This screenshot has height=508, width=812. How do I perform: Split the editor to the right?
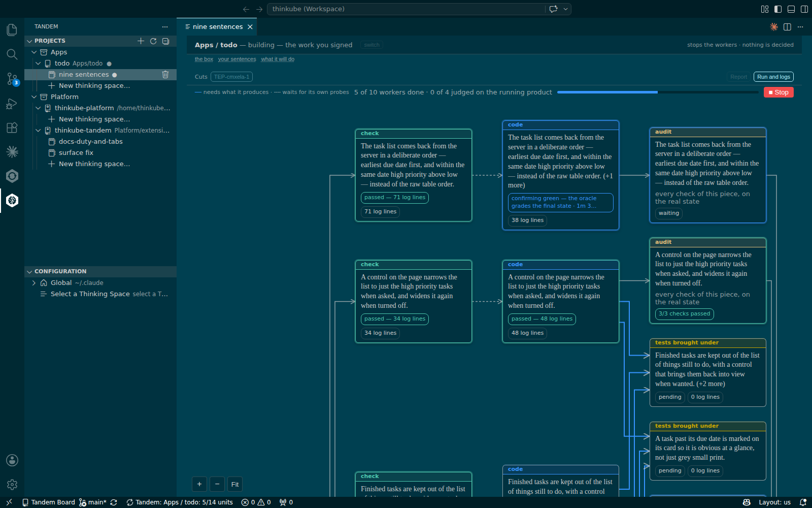[x=787, y=26]
